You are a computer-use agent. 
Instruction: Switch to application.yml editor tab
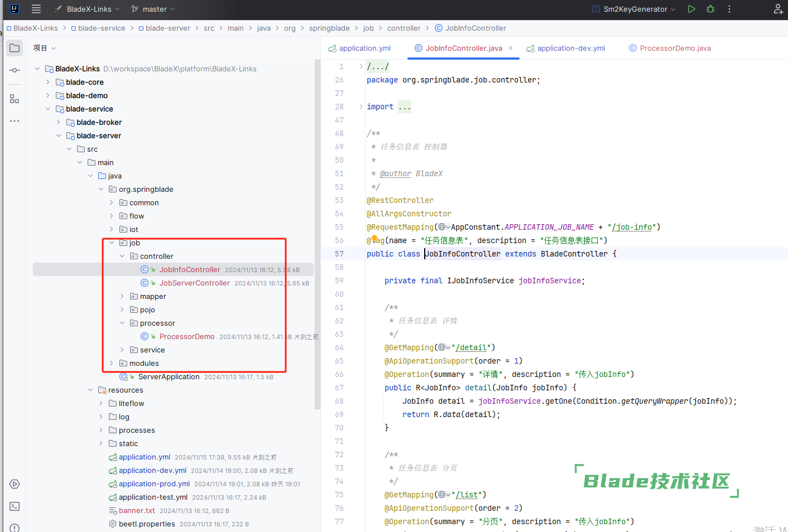[x=359, y=48]
